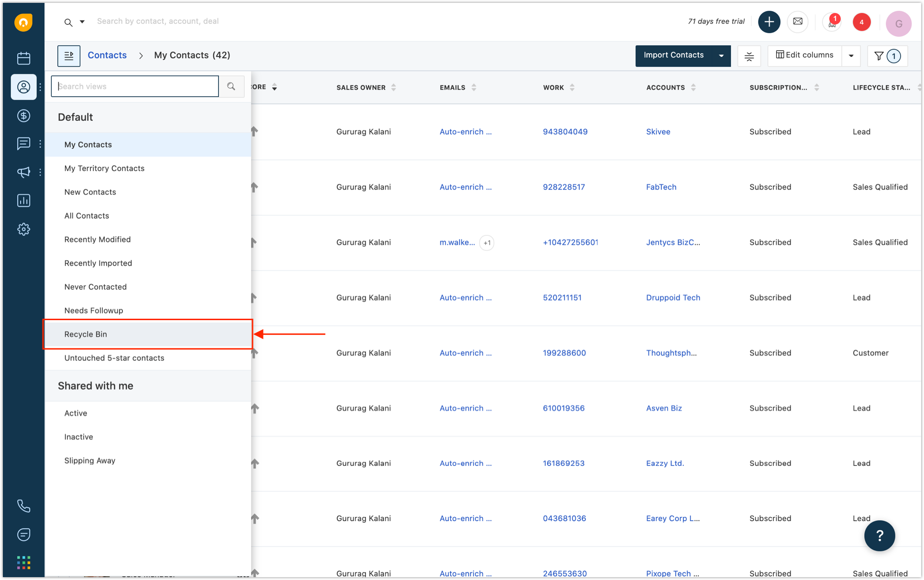Viewport: 924px width, 580px height.
Task: Click the conversations chat icon in sidebar
Action: tap(23, 144)
